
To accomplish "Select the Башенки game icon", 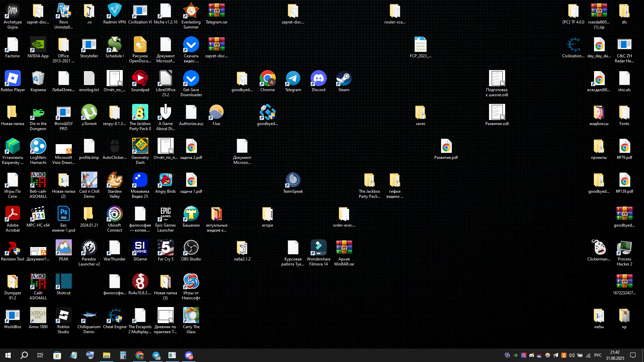I will pos(191,217).
